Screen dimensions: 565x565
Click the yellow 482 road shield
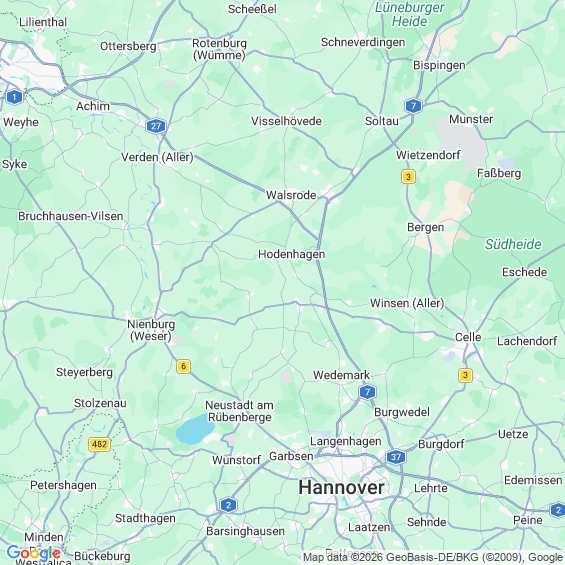coord(99,444)
